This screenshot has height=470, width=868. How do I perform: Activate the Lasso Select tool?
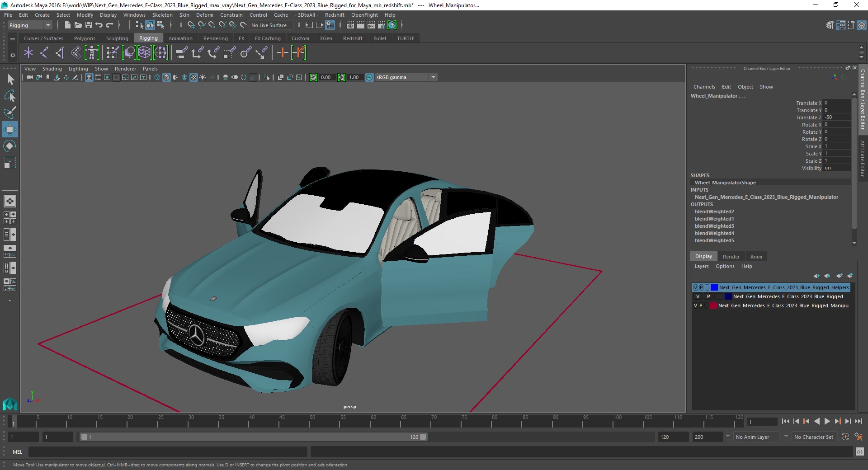coord(10,96)
